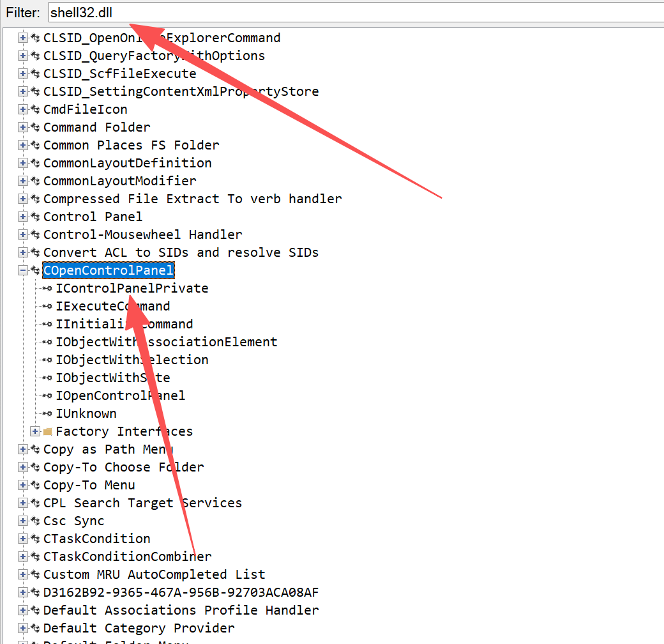The height and width of the screenshot is (644, 664).
Task: Click the Factory Interfaces folder icon
Action: [x=48, y=431]
